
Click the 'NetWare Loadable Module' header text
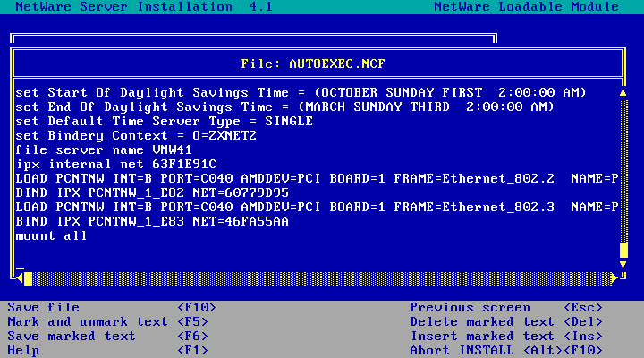[x=526, y=6]
